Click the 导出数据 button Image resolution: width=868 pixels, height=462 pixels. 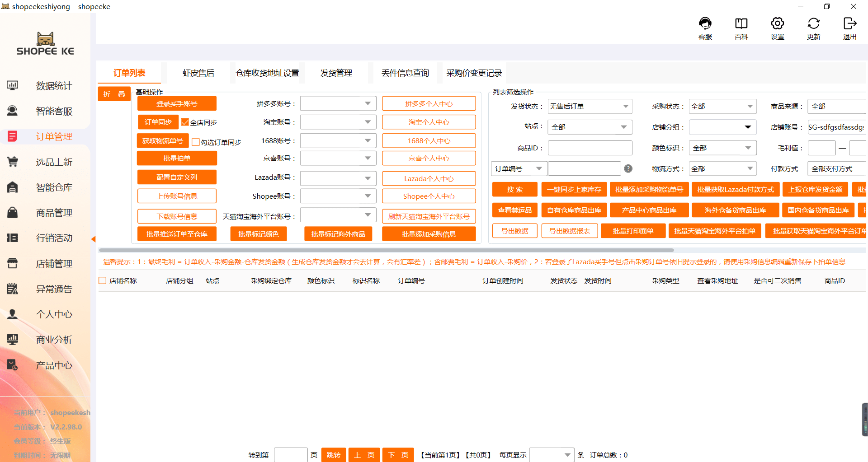tap(514, 231)
